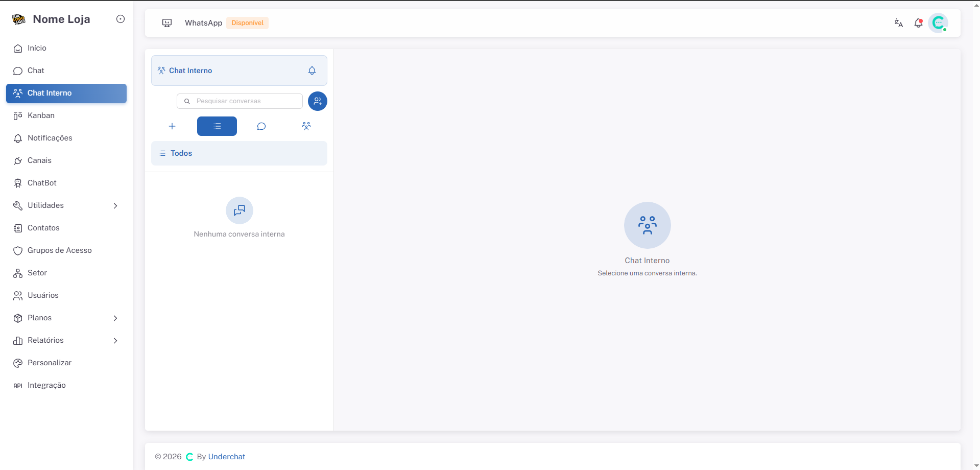Open the Kanban board menu item

66,115
